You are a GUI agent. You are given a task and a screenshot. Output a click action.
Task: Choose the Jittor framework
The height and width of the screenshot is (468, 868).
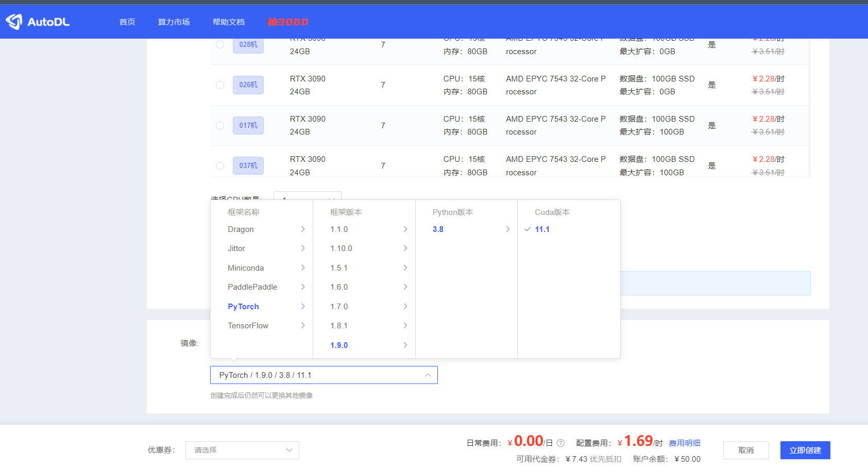click(236, 248)
